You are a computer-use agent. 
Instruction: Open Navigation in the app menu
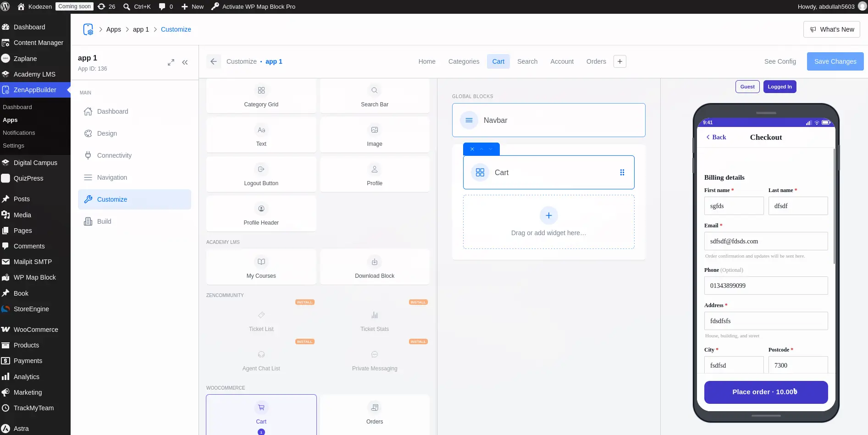pyautogui.click(x=134, y=177)
